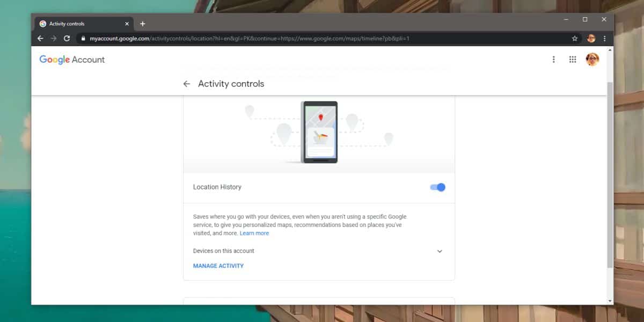Minimize the Chrome window
The width and height of the screenshot is (644, 322).
tap(566, 19)
